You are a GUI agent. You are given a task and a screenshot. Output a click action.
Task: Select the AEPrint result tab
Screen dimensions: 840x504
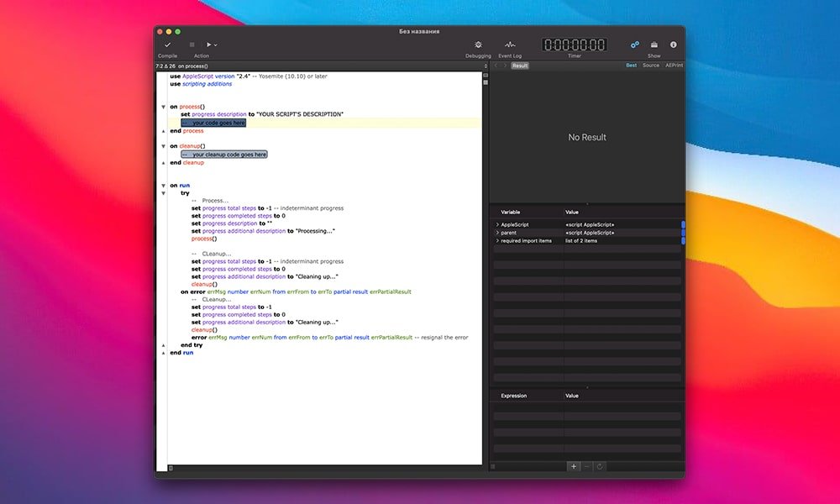pyautogui.click(x=674, y=66)
